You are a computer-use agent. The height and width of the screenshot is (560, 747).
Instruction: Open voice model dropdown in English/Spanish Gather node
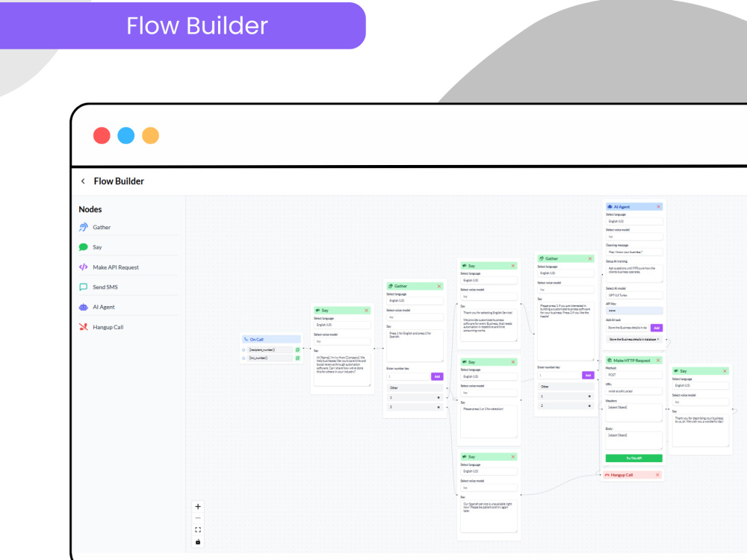(415, 317)
